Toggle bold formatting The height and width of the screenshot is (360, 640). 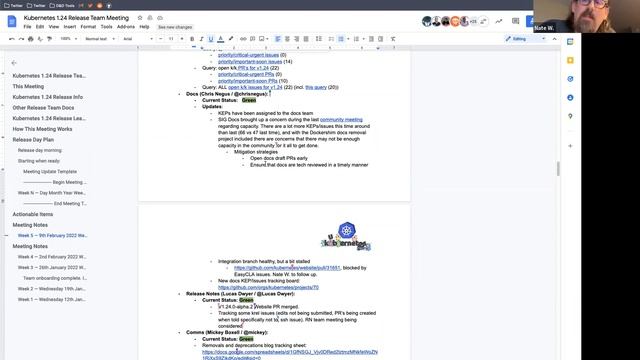pos(192,39)
